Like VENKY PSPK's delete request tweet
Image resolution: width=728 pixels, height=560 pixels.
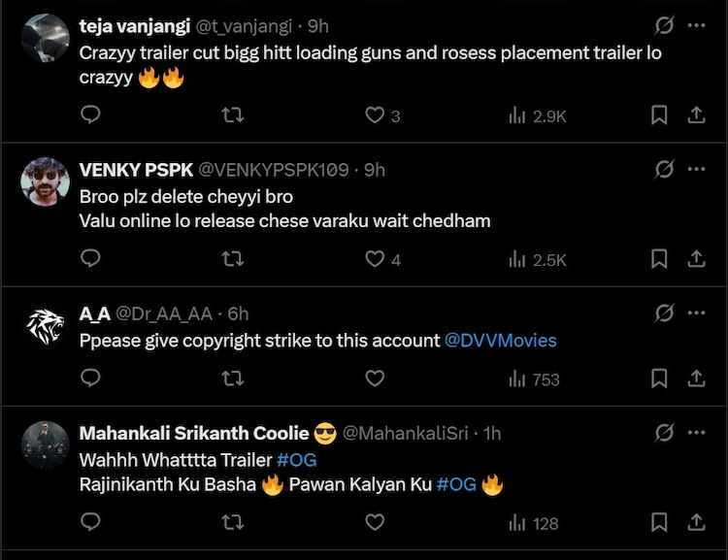point(375,259)
